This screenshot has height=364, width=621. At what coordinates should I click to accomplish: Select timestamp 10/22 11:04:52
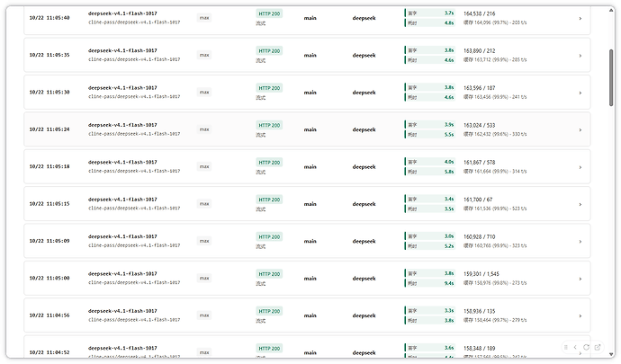pos(49,352)
